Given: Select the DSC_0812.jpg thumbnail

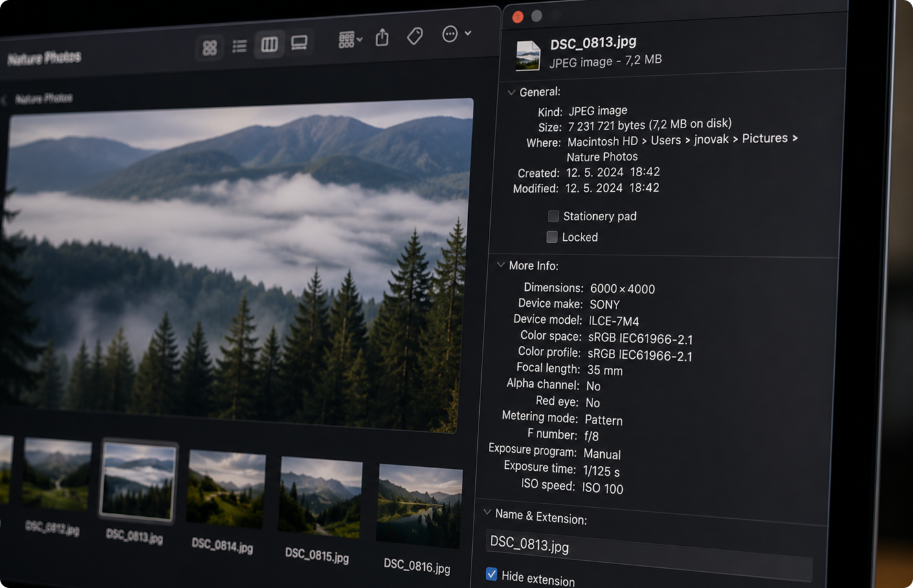Looking at the screenshot, I should coord(57,474).
